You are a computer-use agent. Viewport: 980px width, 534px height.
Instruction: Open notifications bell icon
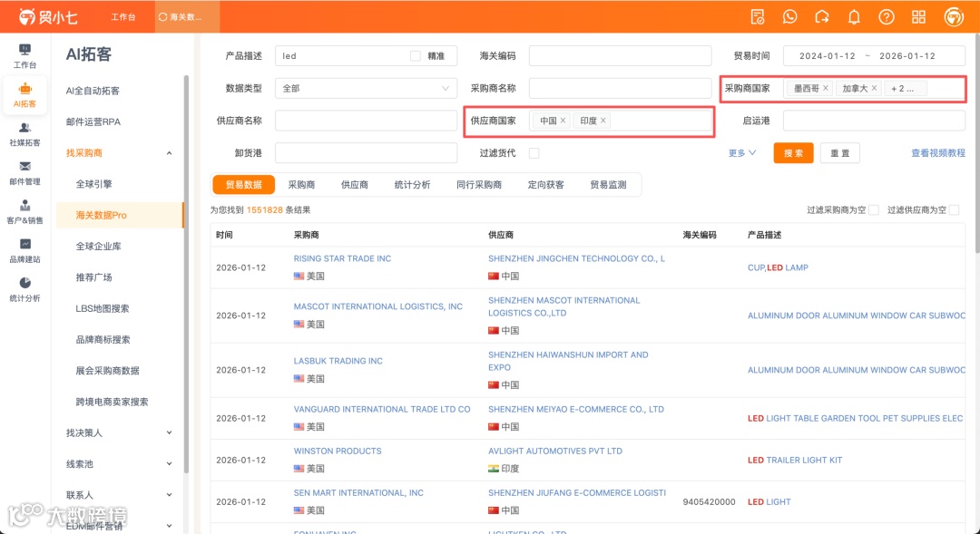click(x=854, y=17)
